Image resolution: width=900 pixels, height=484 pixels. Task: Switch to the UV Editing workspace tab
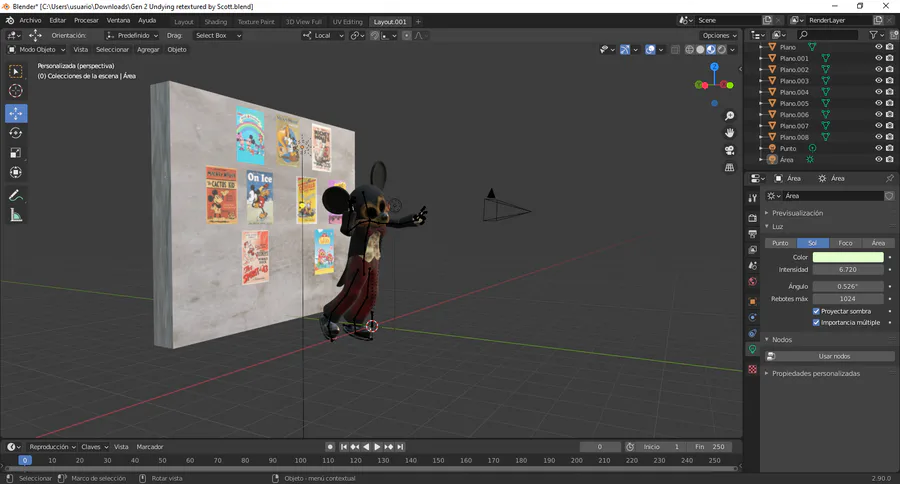point(348,22)
